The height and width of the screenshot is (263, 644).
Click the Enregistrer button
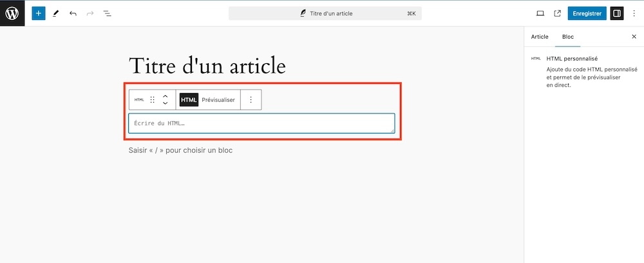[x=587, y=14]
